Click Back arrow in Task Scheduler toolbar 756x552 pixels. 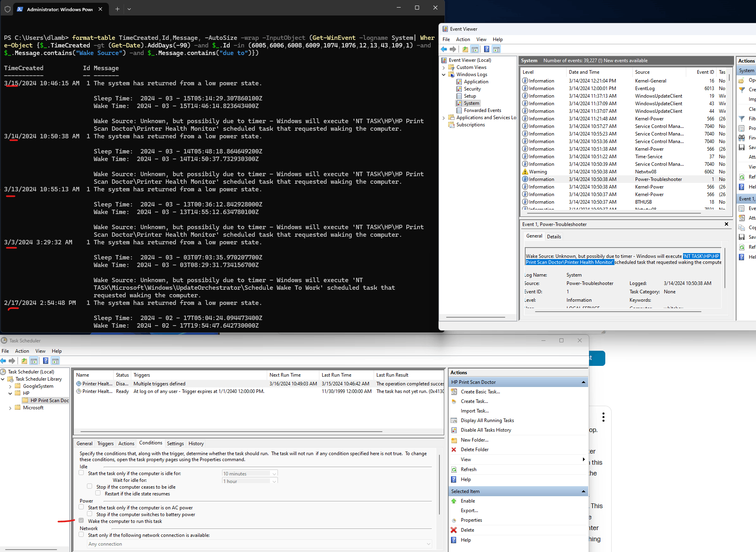3,361
